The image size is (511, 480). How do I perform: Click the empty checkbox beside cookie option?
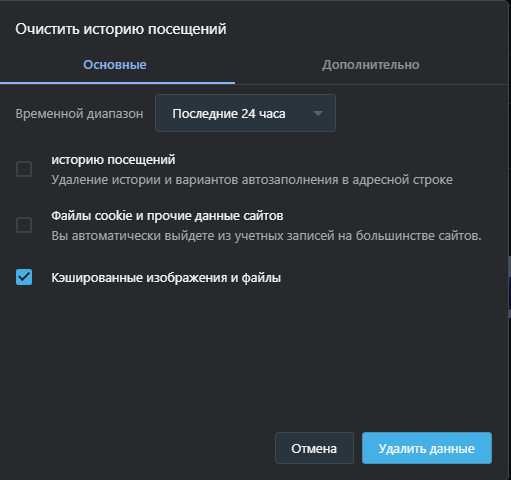click(24, 225)
